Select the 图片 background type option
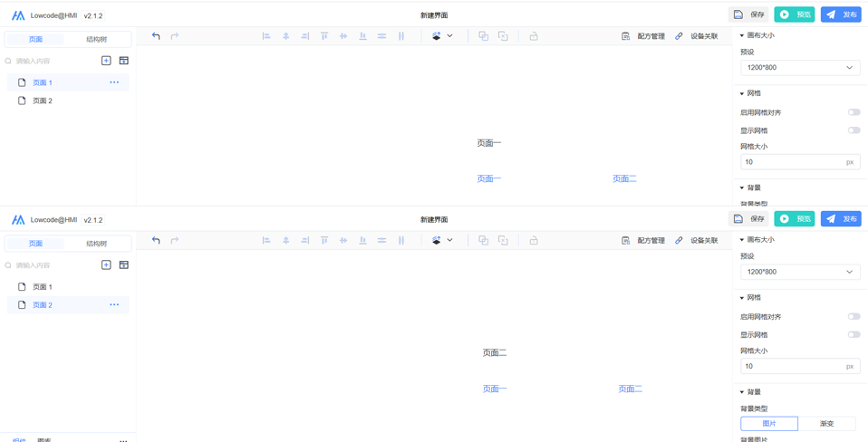868x442 pixels. 769,423
